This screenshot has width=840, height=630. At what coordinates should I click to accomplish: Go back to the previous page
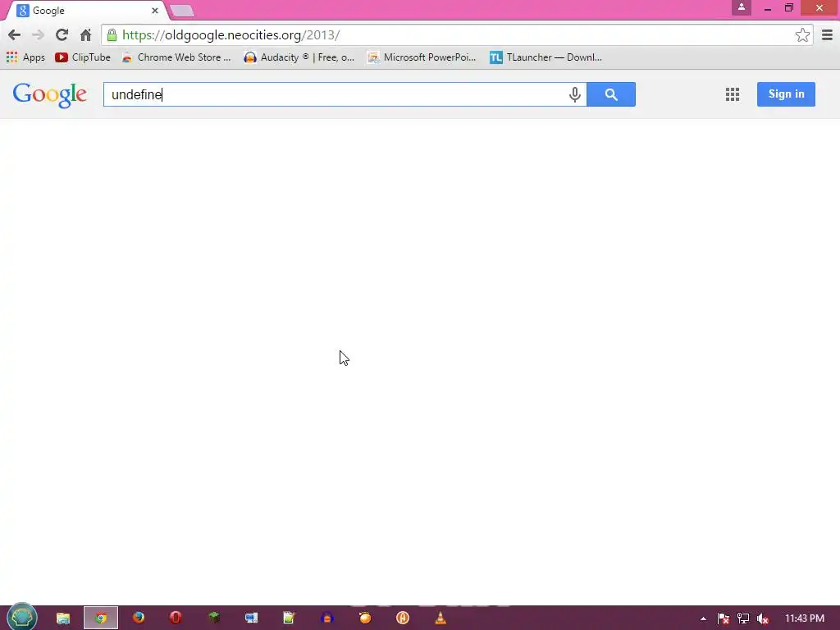point(15,35)
